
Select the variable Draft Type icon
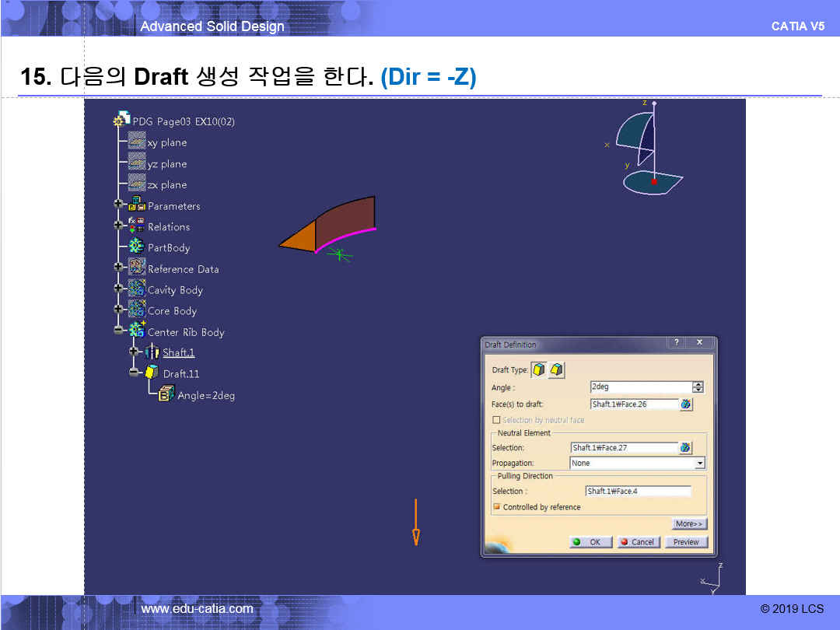557,370
